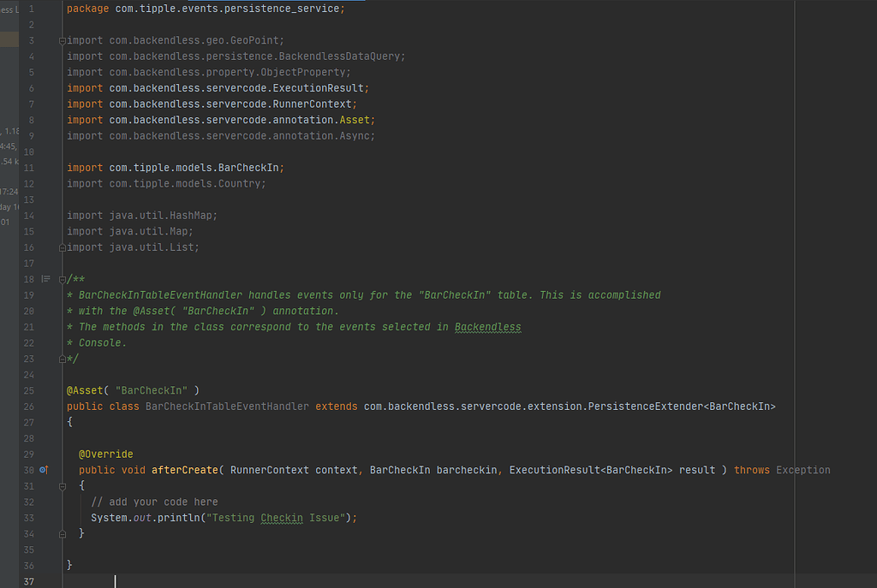Click line number 37 at the bottom
Image resolution: width=877 pixels, height=588 pixels.
point(28,581)
